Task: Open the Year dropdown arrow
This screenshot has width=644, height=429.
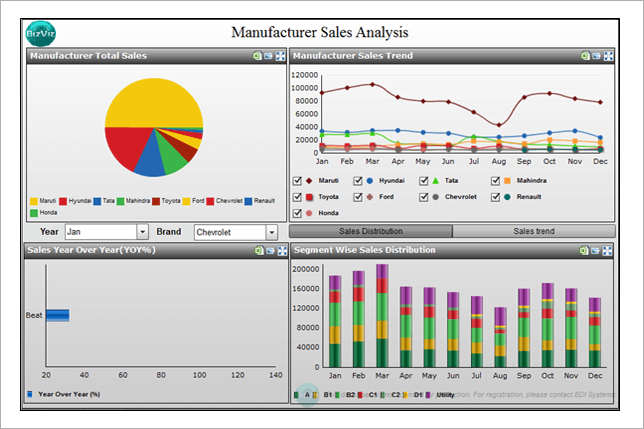Action: click(142, 232)
